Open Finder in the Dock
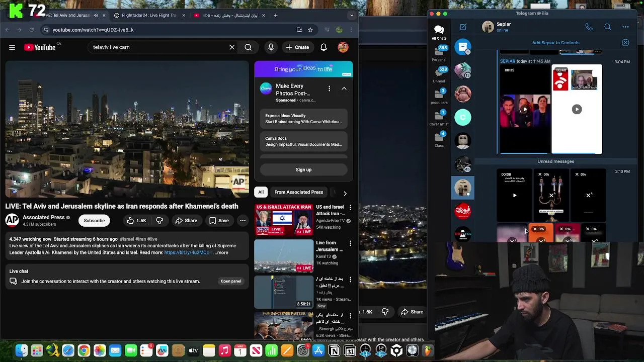The image size is (644, 362). (x=21, y=350)
